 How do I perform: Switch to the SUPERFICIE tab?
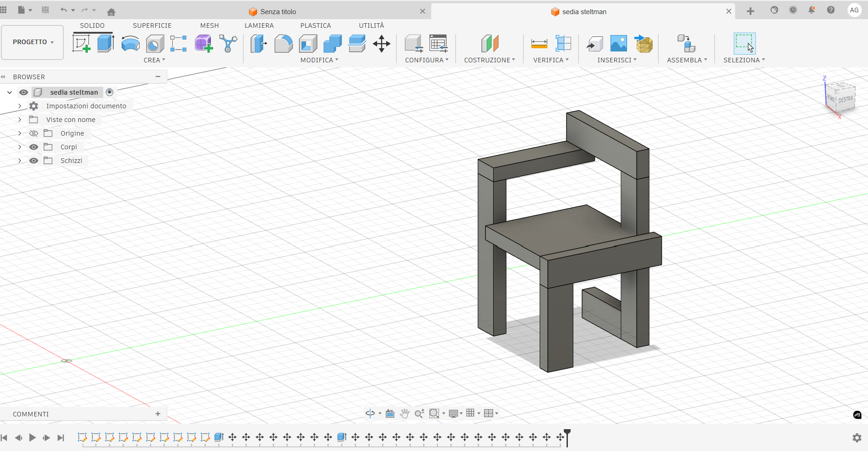(x=152, y=25)
